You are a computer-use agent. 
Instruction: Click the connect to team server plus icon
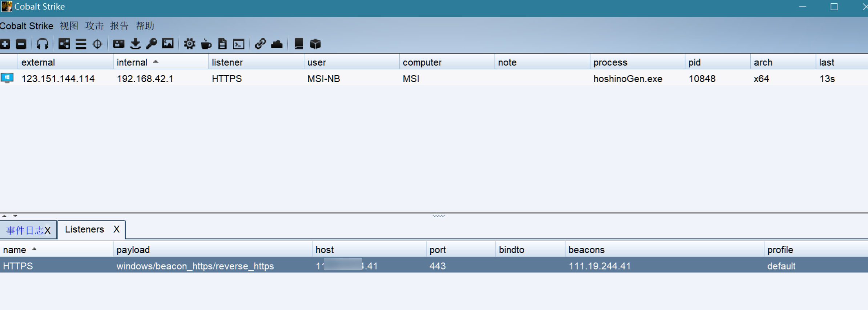(5, 44)
